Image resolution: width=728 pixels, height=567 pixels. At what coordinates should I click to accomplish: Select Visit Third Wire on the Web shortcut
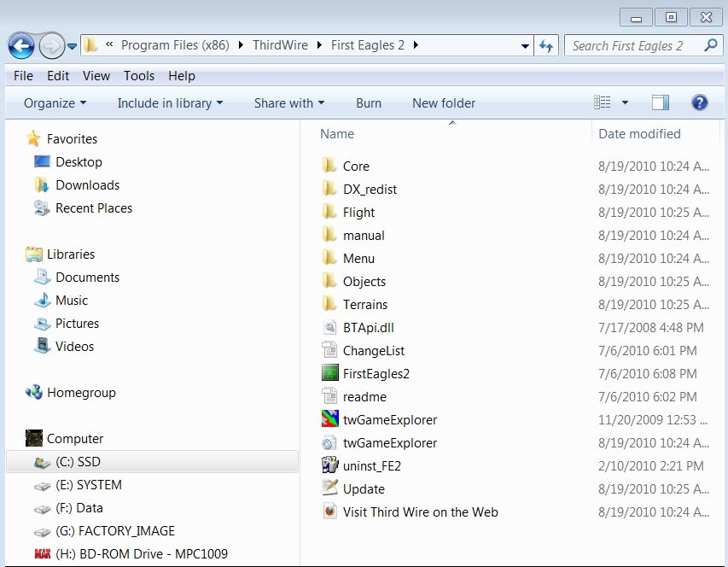pyautogui.click(x=420, y=511)
